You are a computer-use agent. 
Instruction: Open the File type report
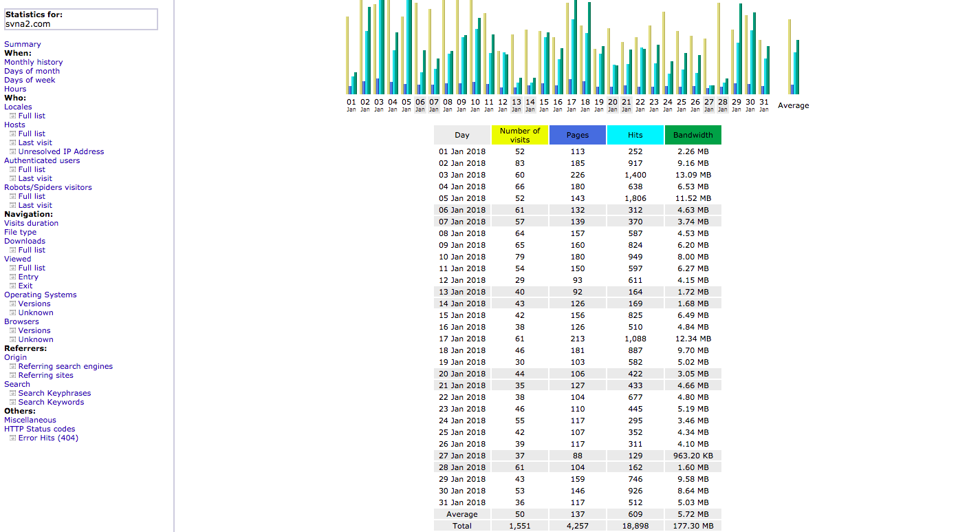pyautogui.click(x=21, y=232)
